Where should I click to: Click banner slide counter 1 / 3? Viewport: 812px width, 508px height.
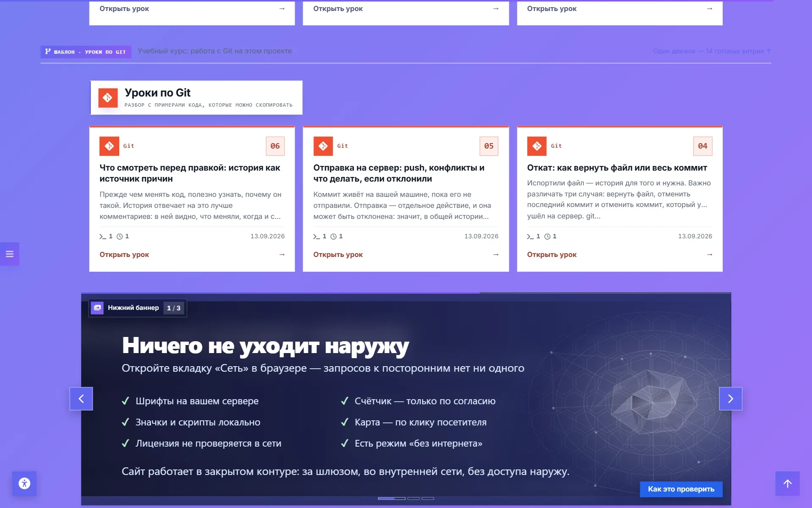click(x=174, y=308)
